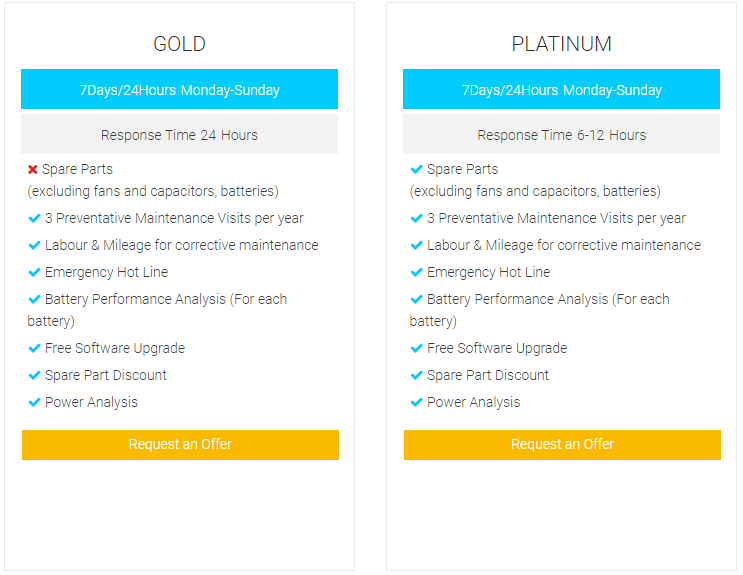The height and width of the screenshot is (575, 743).
Task: Click the checkmark next to Platinum Spare Parts
Action: coord(416,169)
